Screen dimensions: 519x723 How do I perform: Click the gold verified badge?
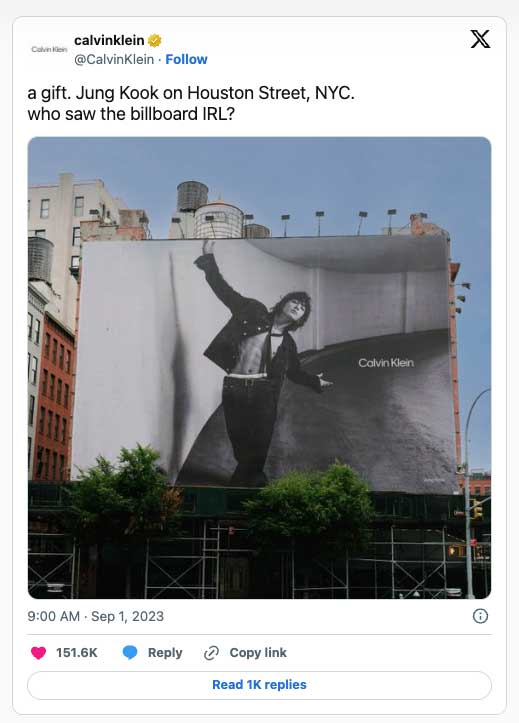point(155,41)
